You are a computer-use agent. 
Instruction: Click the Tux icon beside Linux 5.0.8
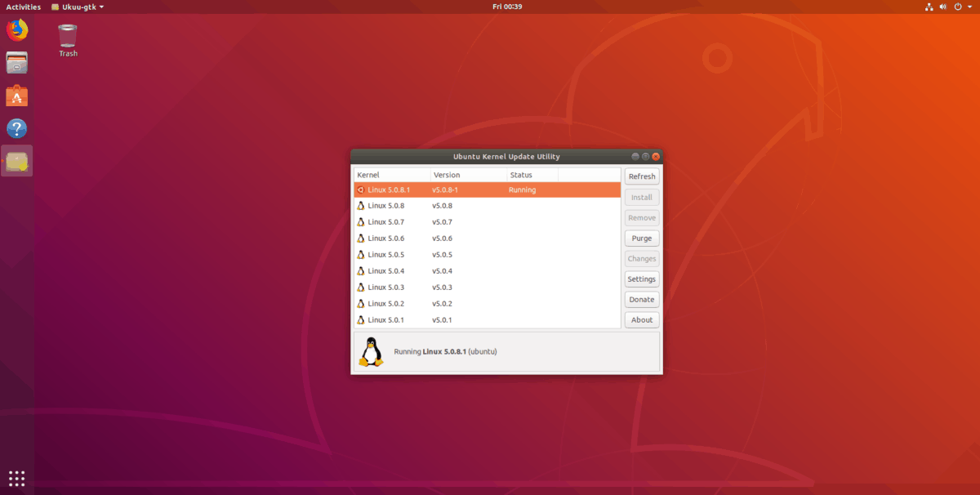360,205
